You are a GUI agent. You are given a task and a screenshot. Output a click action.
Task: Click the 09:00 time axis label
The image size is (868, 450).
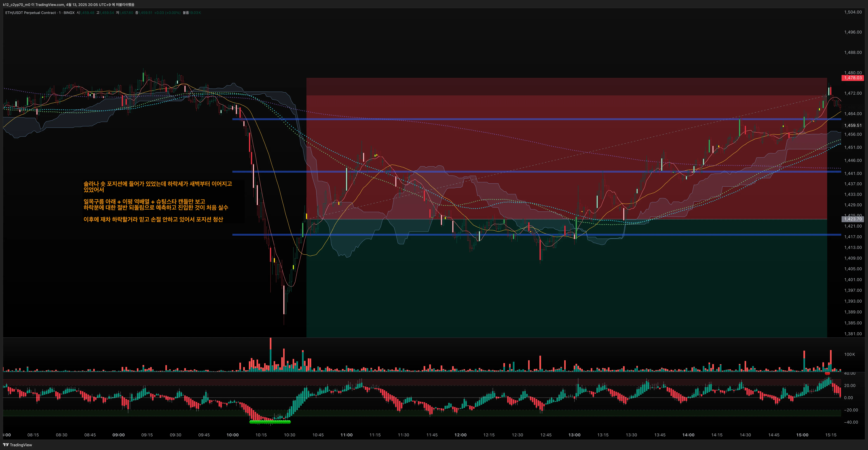pos(119,435)
